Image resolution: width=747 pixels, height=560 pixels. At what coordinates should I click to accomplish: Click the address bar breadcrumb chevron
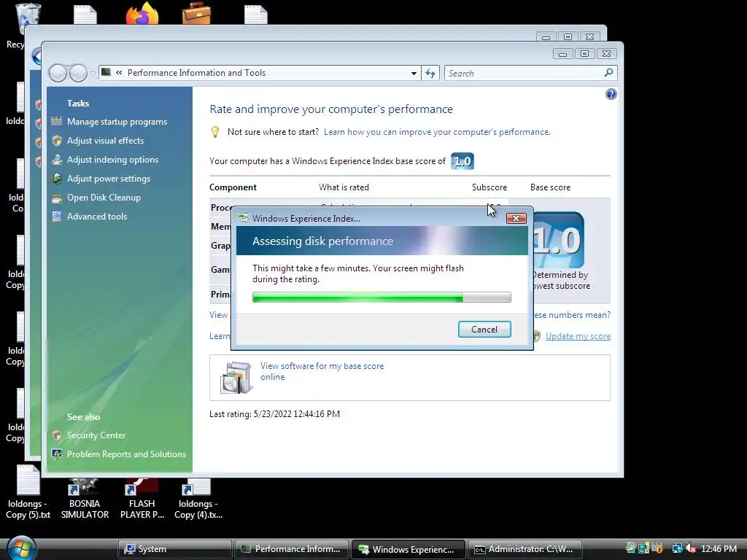(119, 73)
